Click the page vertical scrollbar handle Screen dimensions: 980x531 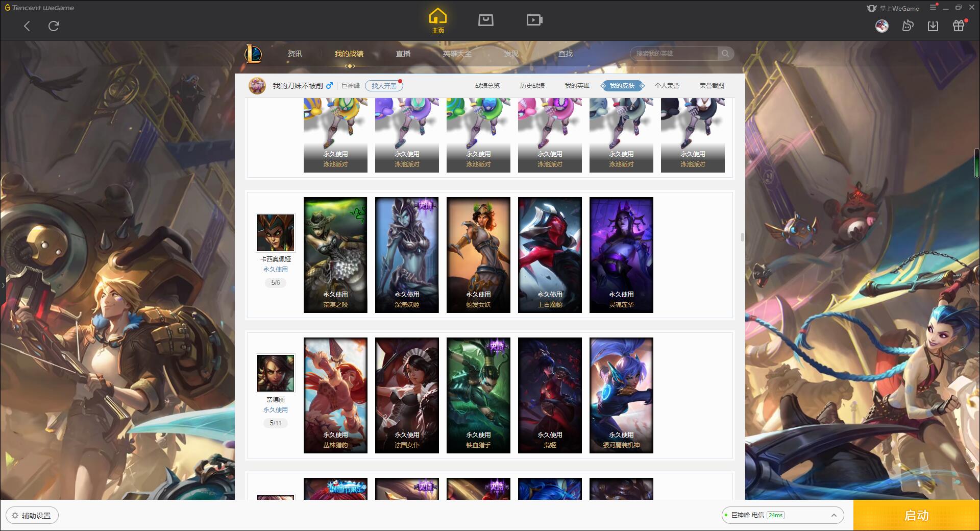[742, 237]
